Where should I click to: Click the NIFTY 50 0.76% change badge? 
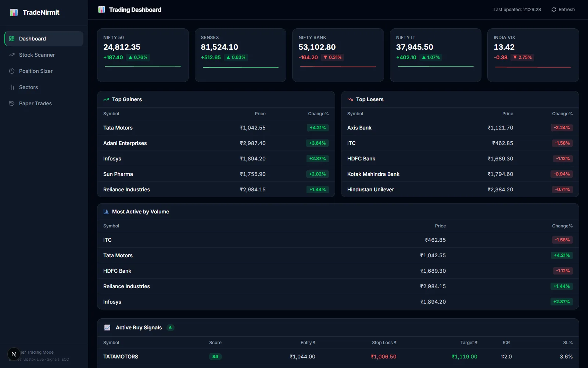(x=138, y=57)
